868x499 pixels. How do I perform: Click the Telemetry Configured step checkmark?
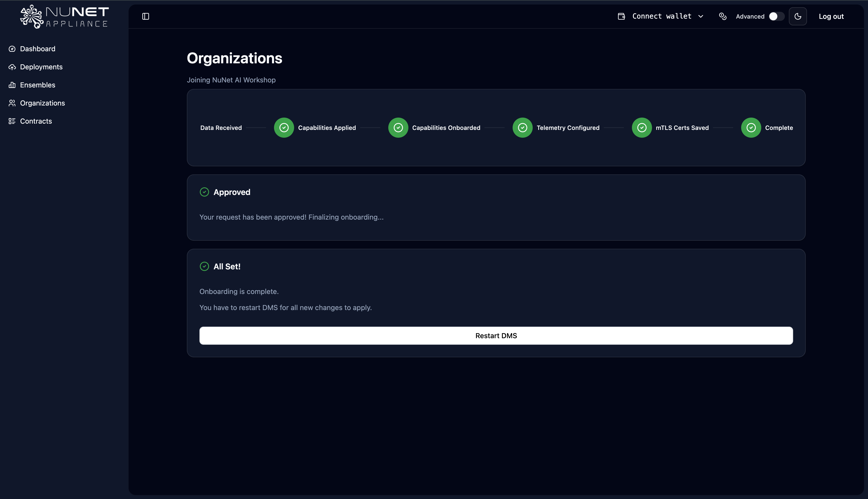pos(522,128)
